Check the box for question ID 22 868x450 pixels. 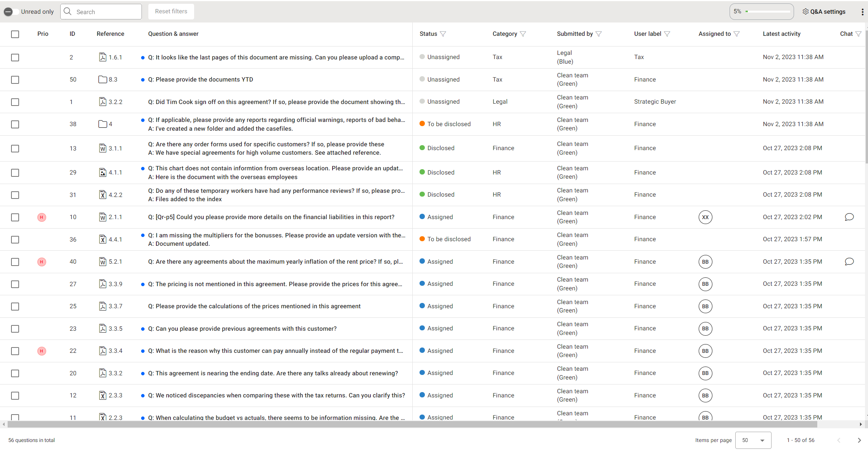coord(15,351)
